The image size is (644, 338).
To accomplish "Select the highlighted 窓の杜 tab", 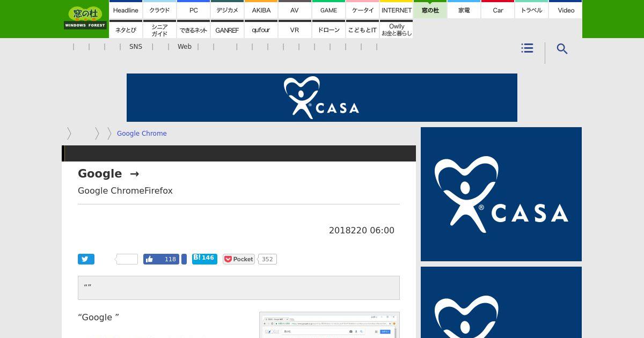I will (x=430, y=10).
